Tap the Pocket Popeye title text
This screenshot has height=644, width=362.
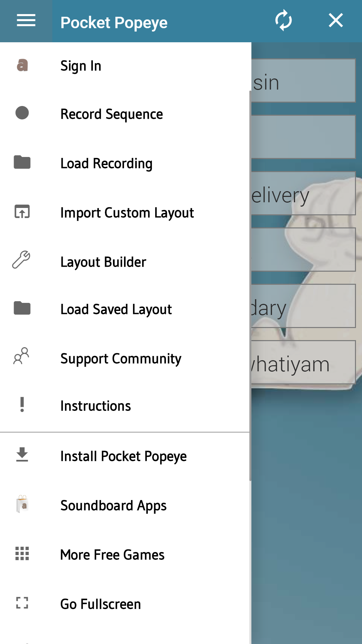[114, 23]
